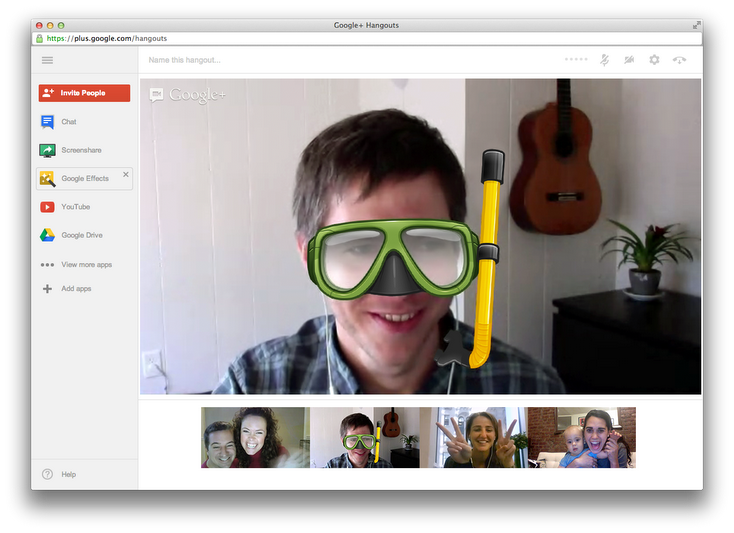The image size is (734, 533).
Task: Click the Google Effects text label
Action: pos(85,179)
